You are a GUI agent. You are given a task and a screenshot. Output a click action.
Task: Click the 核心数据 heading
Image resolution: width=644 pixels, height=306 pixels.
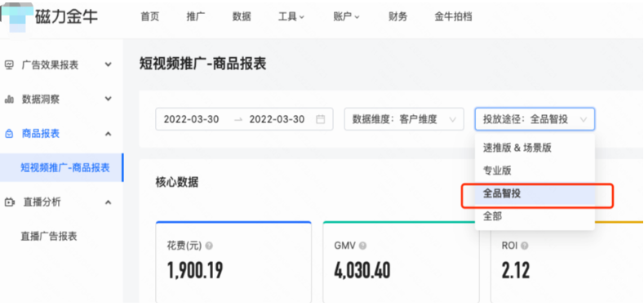176,182
